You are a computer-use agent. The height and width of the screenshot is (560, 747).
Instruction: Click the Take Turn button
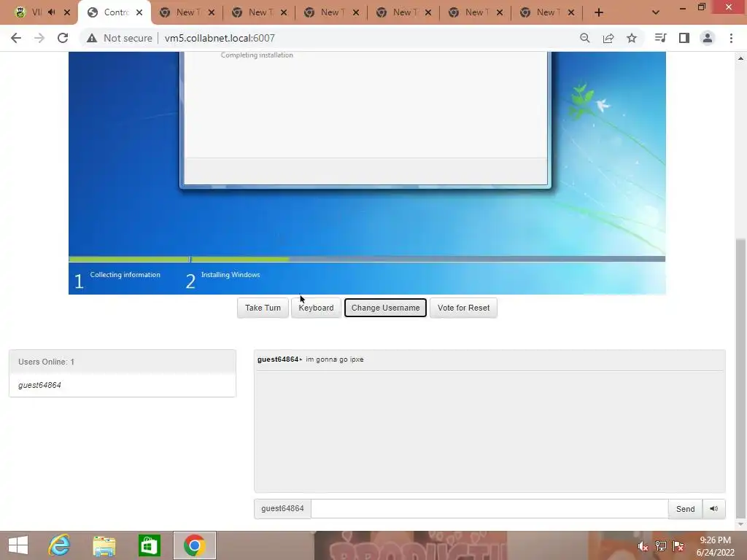tap(263, 308)
